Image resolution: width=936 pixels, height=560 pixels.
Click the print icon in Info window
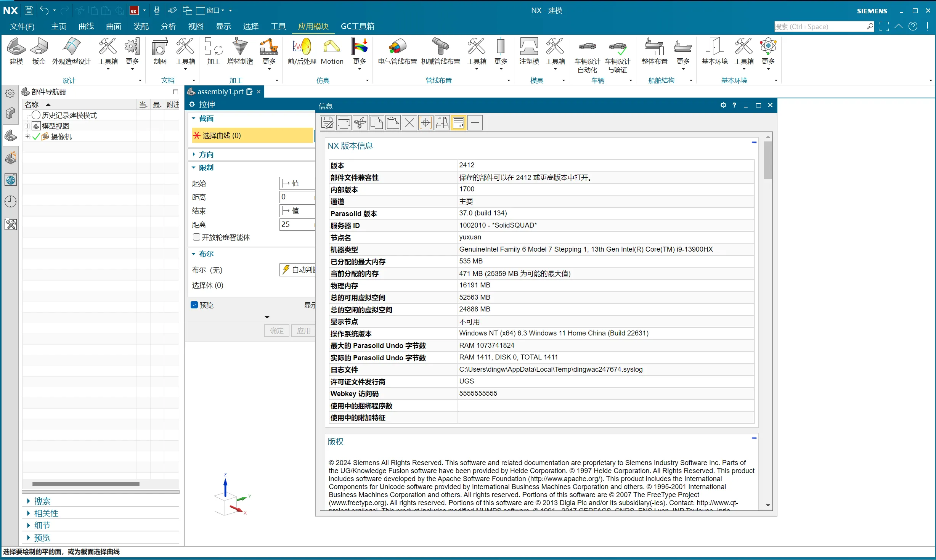pyautogui.click(x=344, y=123)
